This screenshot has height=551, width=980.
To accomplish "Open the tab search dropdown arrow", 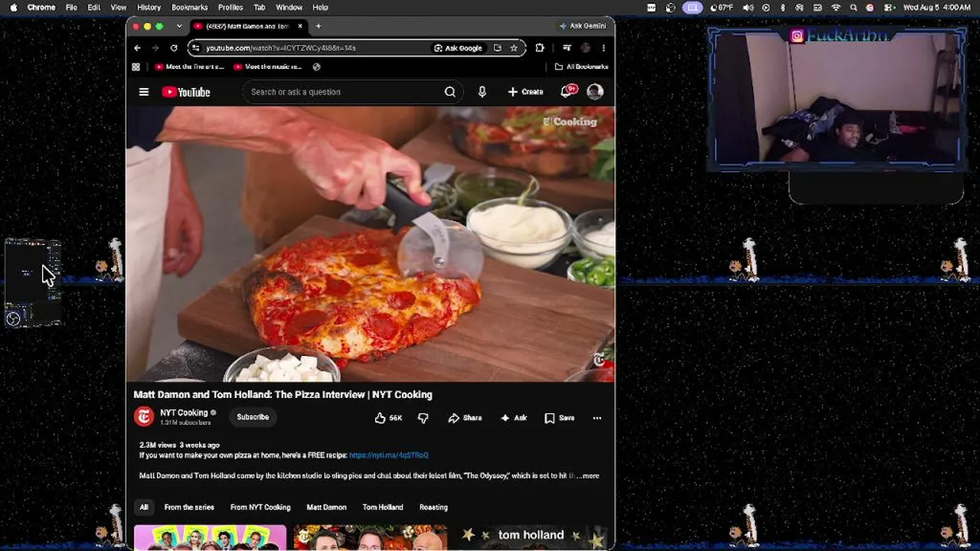I will point(179,26).
